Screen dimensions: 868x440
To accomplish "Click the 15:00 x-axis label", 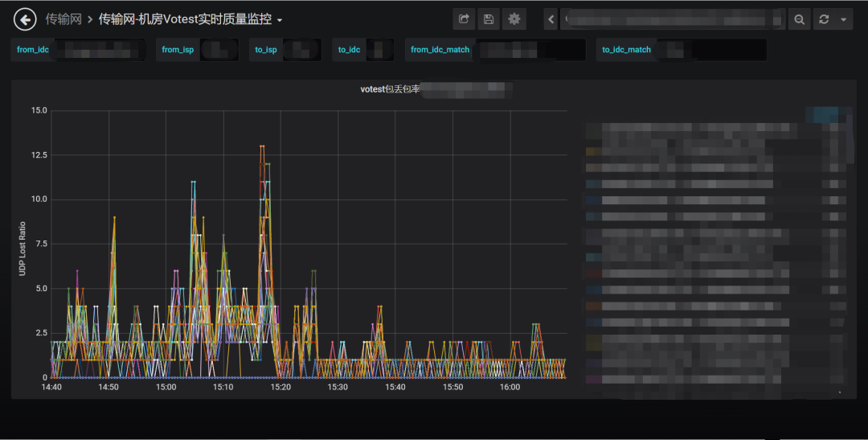I will click(166, 388).
